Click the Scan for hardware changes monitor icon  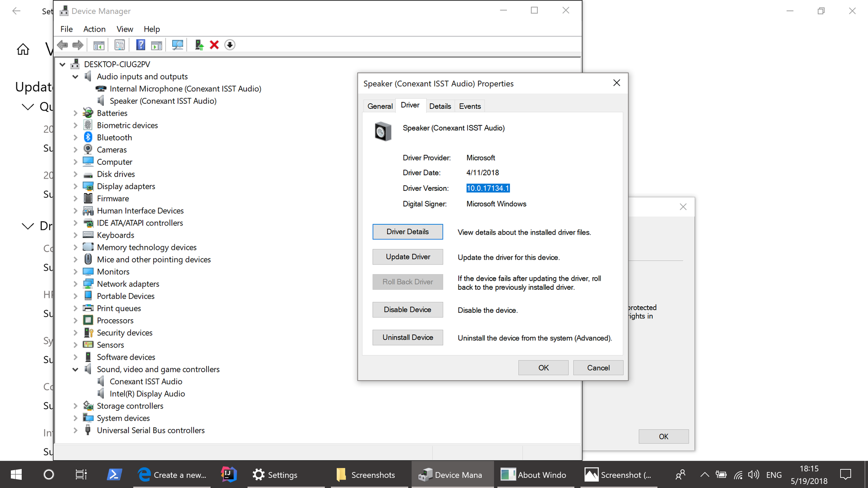pos(178,45)
